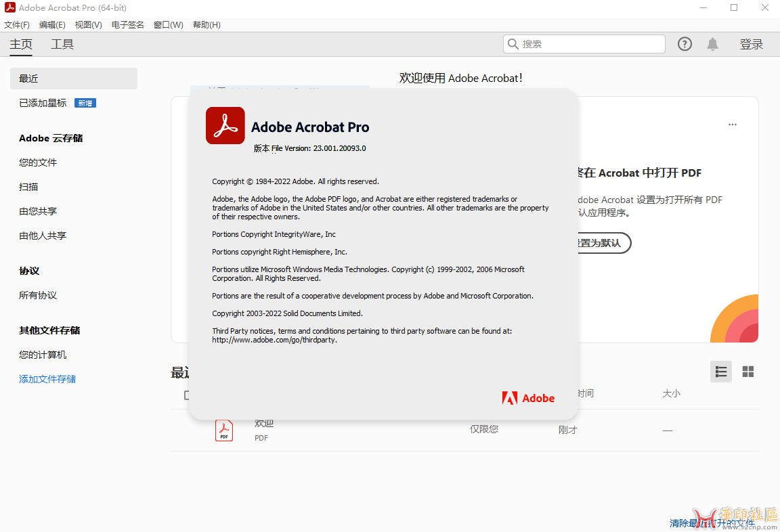This screenshot has height=532, width=780.
Task: Select 最近 in the sidebar
Action: 74,79
